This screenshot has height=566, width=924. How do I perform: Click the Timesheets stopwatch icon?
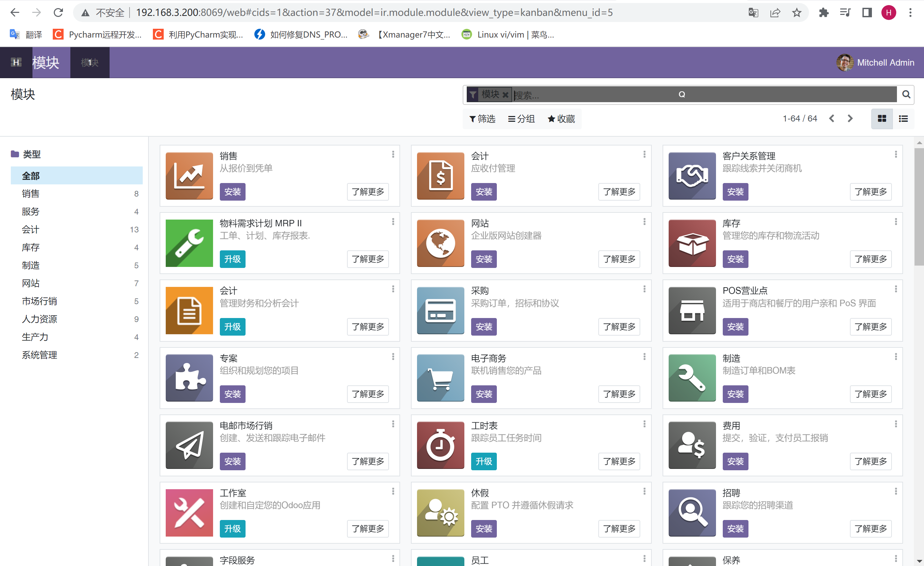pyautogui.click(x=440, y=445)
